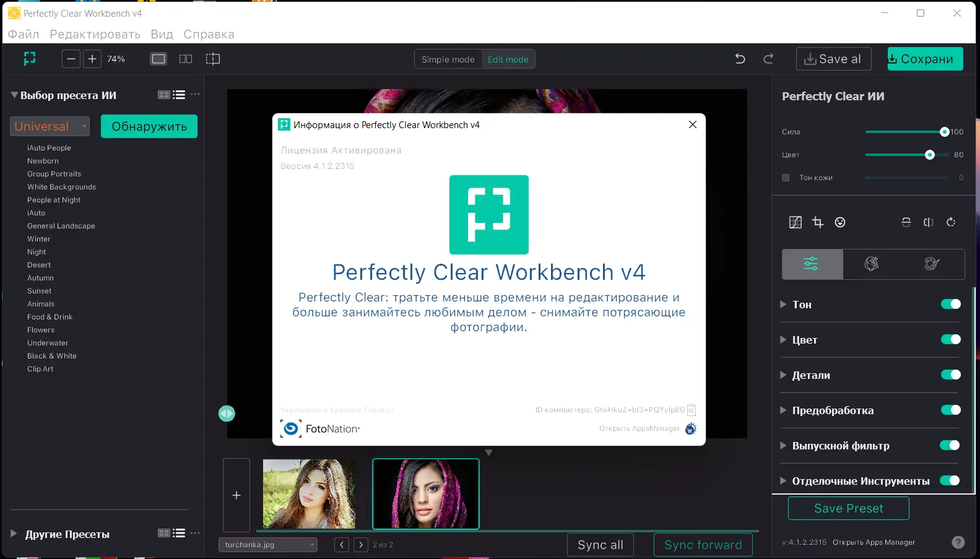This screenshot has height=559, width=980.
Task: Adjust the Тон кожи slider
Action: 907,178
